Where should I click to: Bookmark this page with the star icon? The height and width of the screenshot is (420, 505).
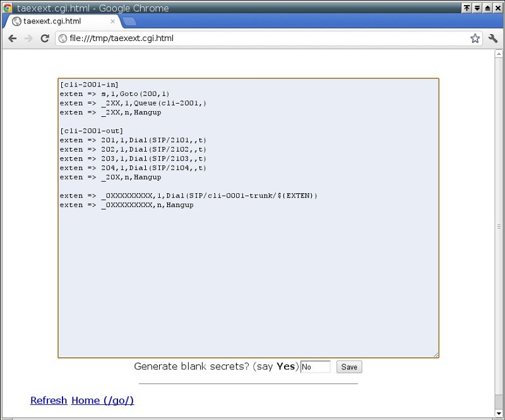475,39
